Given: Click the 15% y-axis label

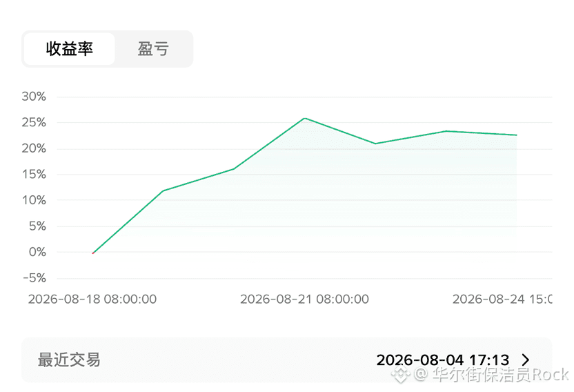Looking at the screenshot, I should pos(34,175).
